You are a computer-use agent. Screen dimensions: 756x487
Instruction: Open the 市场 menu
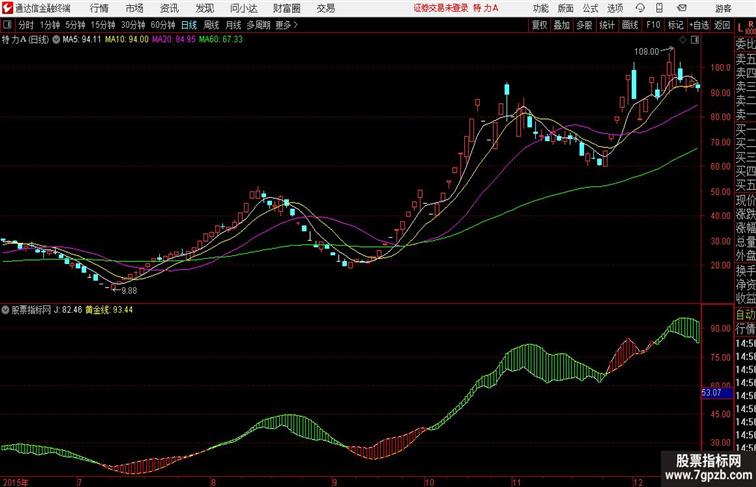[135, 8]
